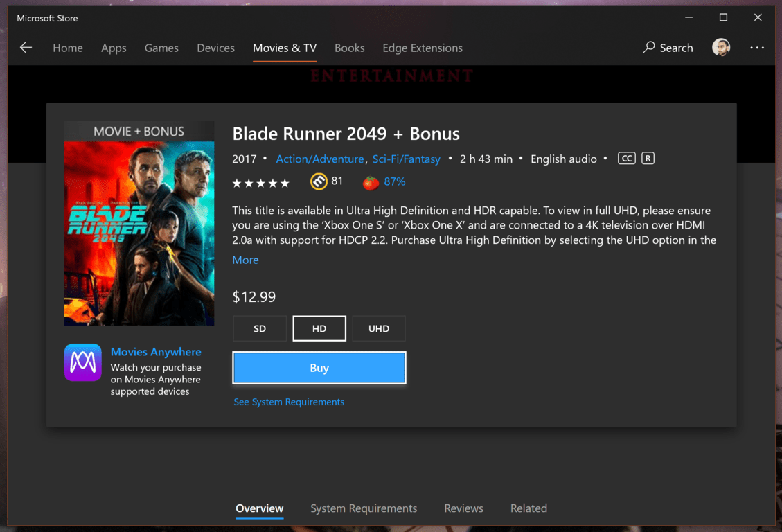This screenshot has height=532, width=782.
Task: Select the Movies & TV tab
Action: tap(285, 48)
